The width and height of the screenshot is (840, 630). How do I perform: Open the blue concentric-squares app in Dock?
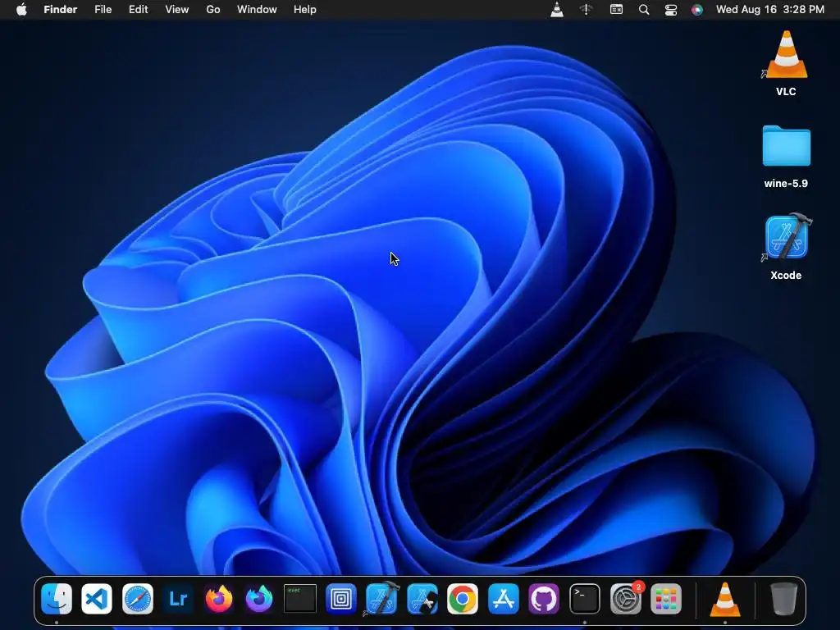click(340, 598)
